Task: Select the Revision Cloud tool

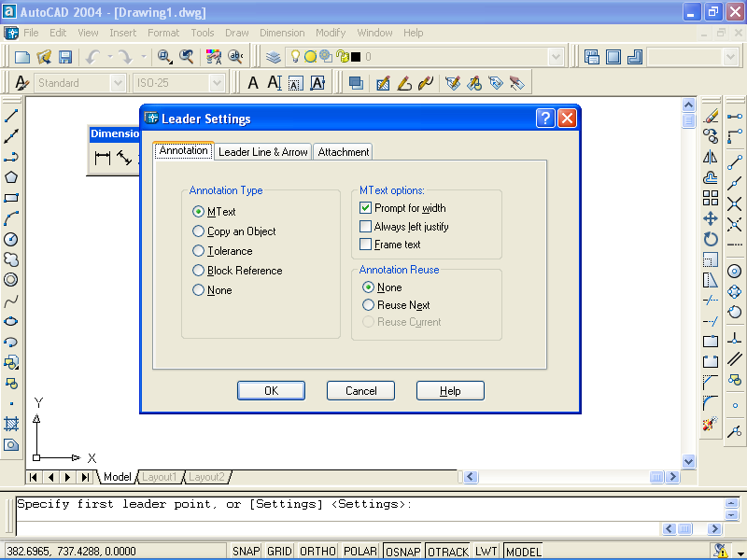Action: 11,259
